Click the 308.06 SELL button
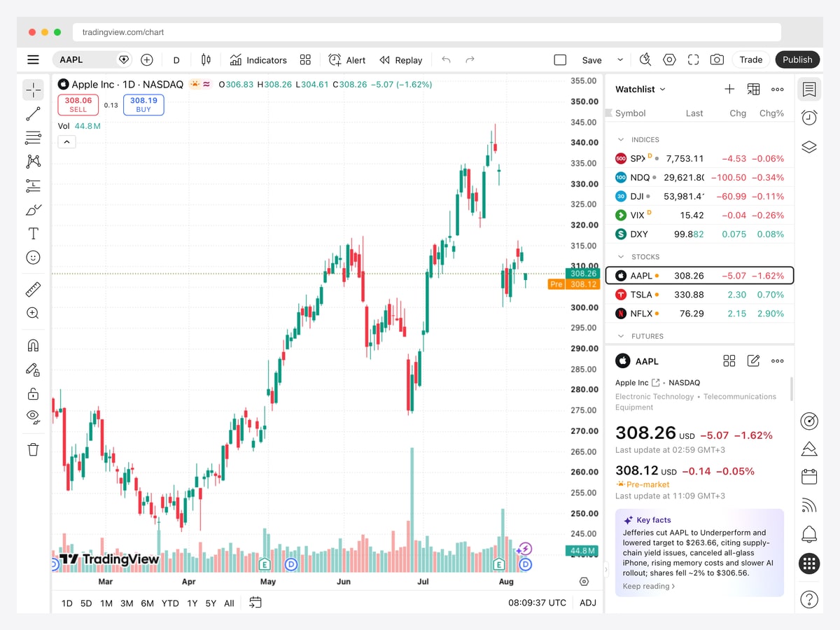Screen dimensions: 840x630 (78, 105)
